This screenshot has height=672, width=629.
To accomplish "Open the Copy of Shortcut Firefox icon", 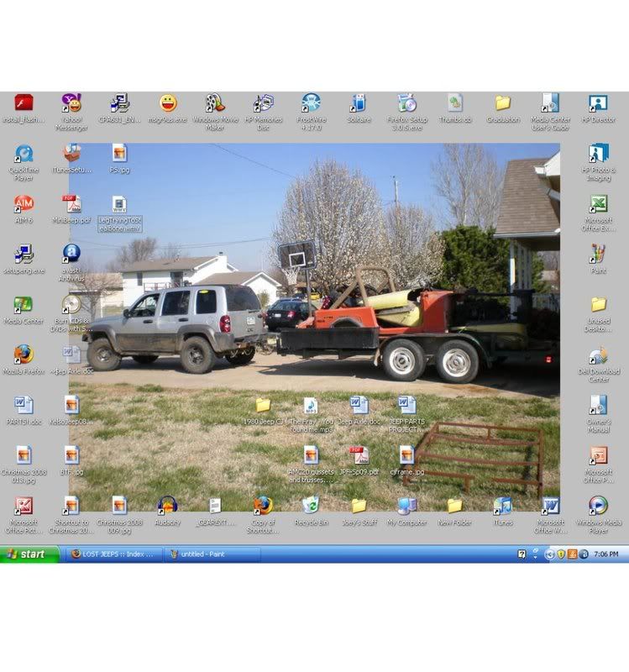I will [x=263, y=507].
